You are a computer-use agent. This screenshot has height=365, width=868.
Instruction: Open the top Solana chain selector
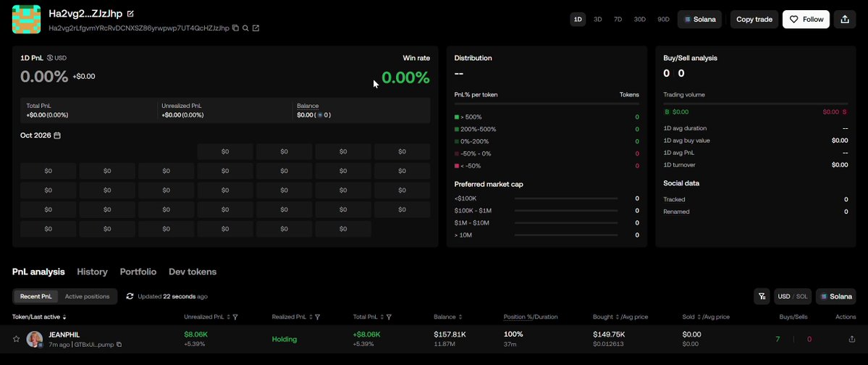point(700,20)
